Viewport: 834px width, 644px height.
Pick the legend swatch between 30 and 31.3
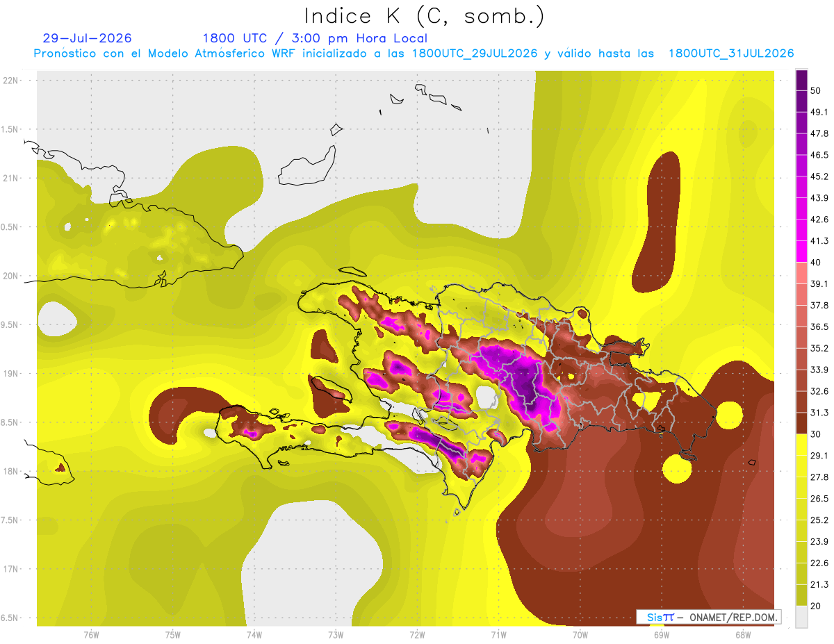click(801, 424)
